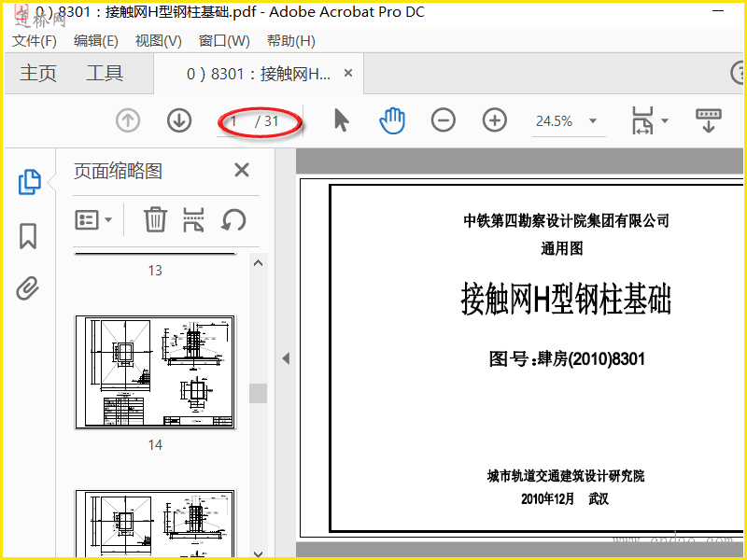This screenshot has width=747, height=560.
Task: Zoom out with the minus icon
Action: [443, 120]
